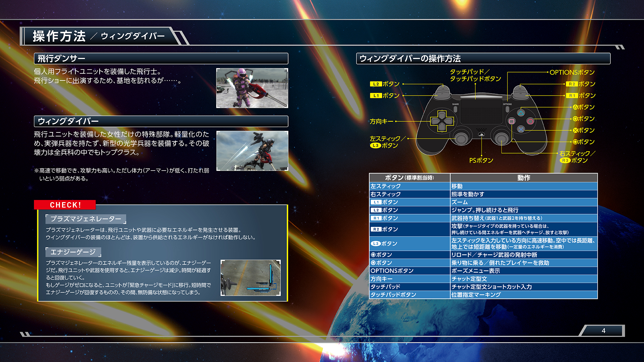
Task: Click the ウィングダイバーの操作方法 section header
Action: 483,59
